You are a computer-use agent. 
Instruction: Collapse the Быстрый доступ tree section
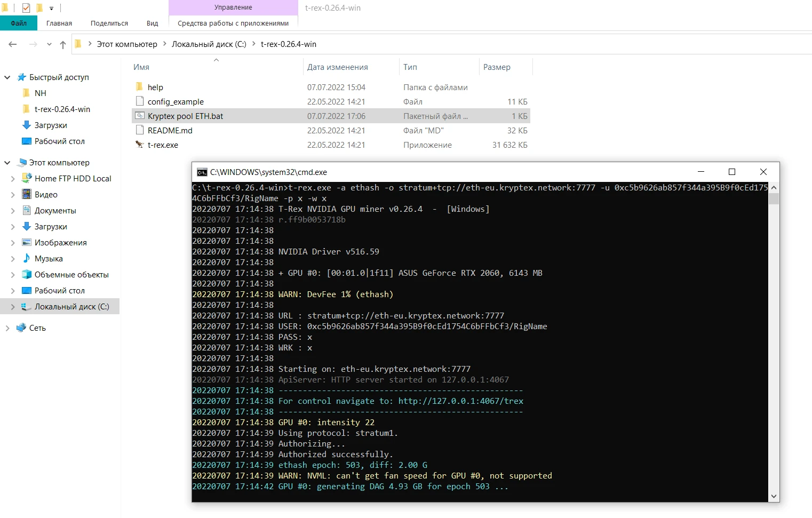(7, 77)
